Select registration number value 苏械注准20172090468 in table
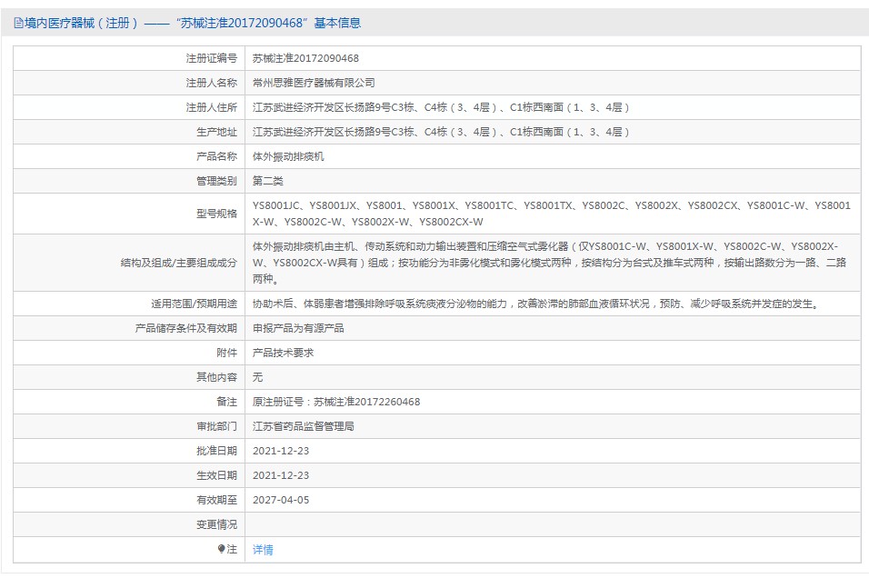 pyautogui.click(x=305, y=58)
